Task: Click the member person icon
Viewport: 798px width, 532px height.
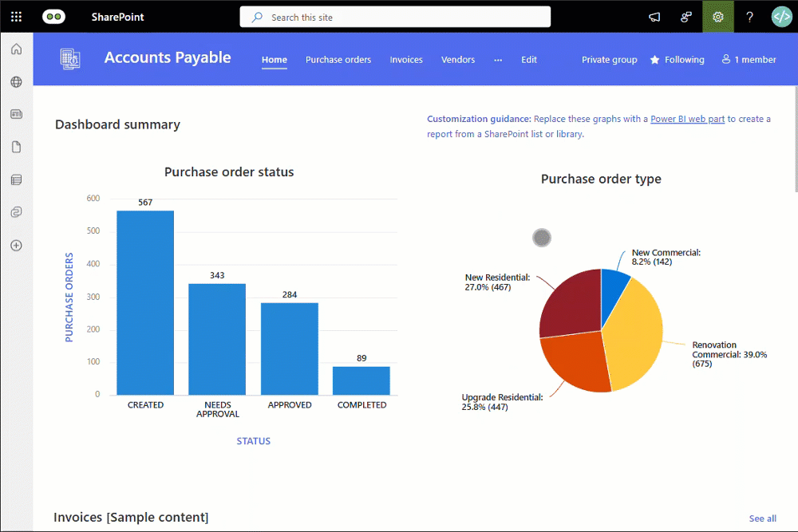Action: tap(725, 60)
